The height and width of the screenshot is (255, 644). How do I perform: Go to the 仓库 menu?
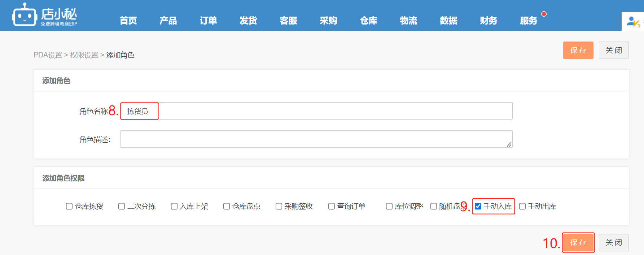[x=368, y=21]
